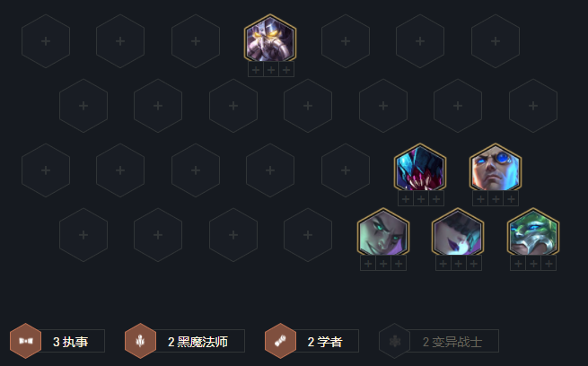Add third item to green helmeted champion
Screen dimensions: 588x366
tap(549, 264)
